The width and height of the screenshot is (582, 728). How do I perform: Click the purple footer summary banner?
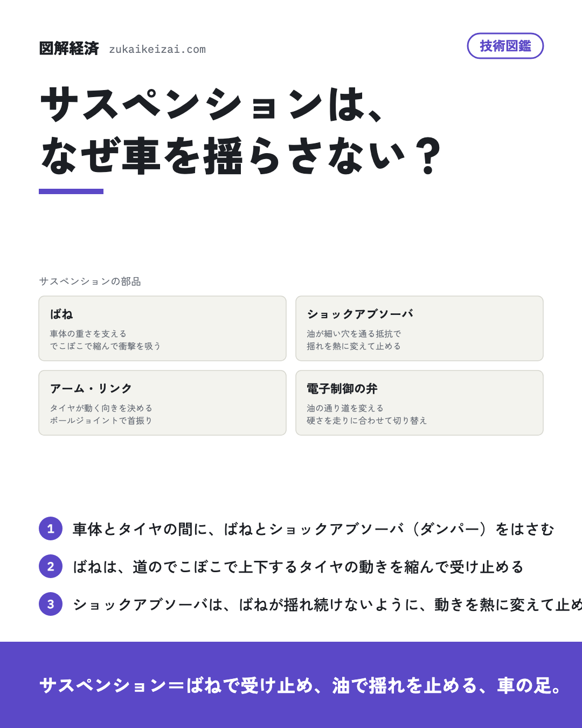coord(291,685)
